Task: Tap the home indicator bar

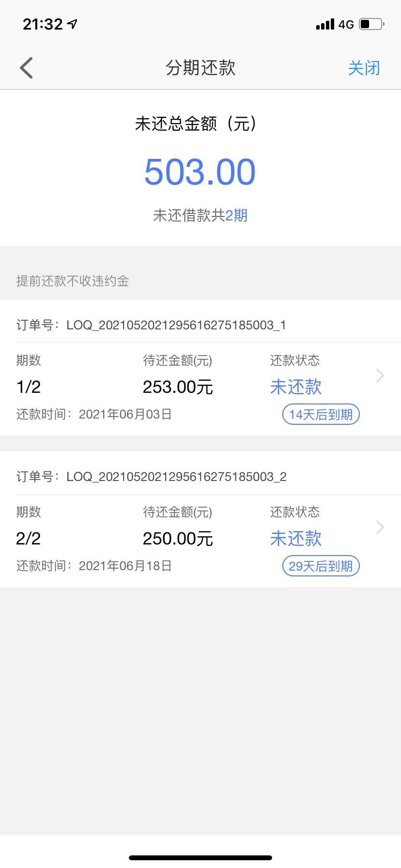Action: tap(200, 857)
